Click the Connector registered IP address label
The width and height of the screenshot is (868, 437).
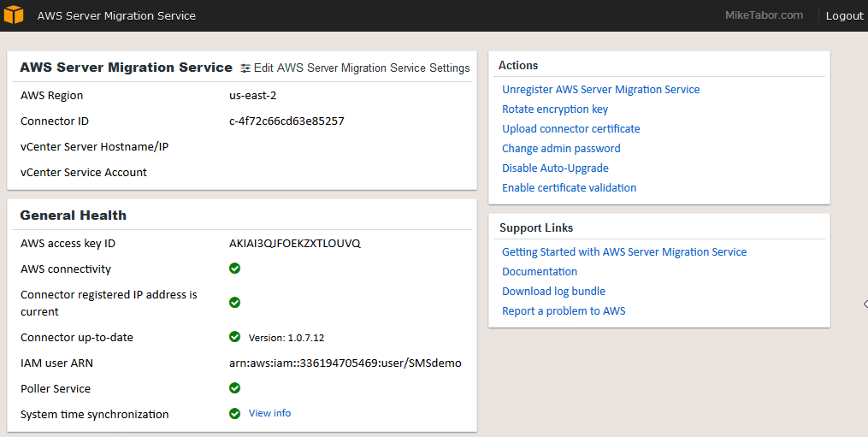[109, 303]
